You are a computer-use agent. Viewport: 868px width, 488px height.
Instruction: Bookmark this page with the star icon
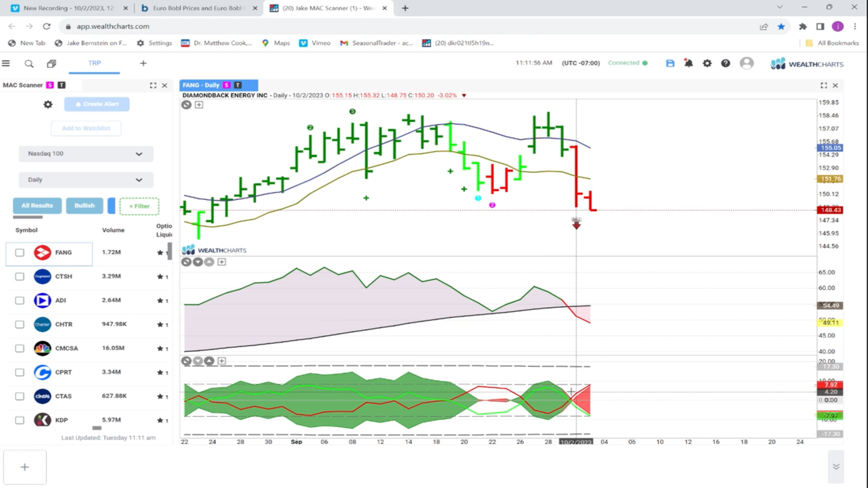(781, 27)
